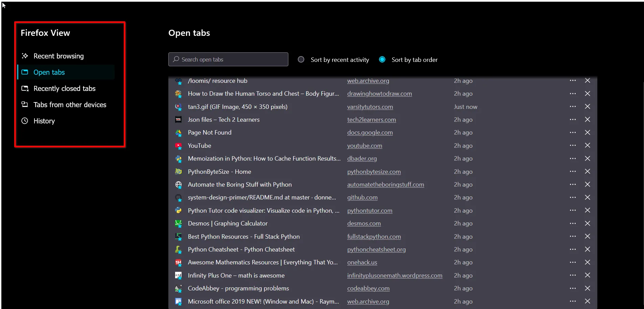Click the YouTube favicon icon
The width and height of the screenshot is (644, 309).
click(x=178, y=146)
